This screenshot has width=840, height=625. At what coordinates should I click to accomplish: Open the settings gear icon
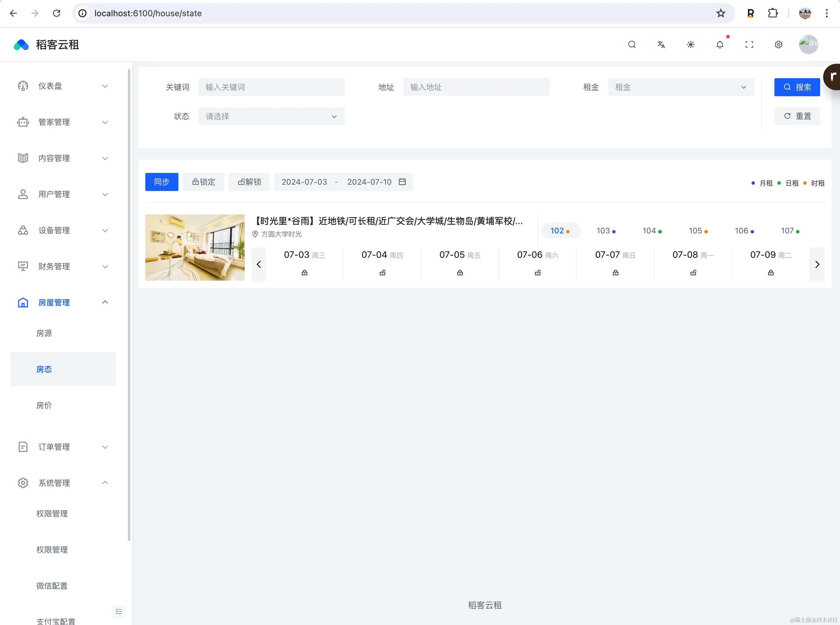(778, 44)
